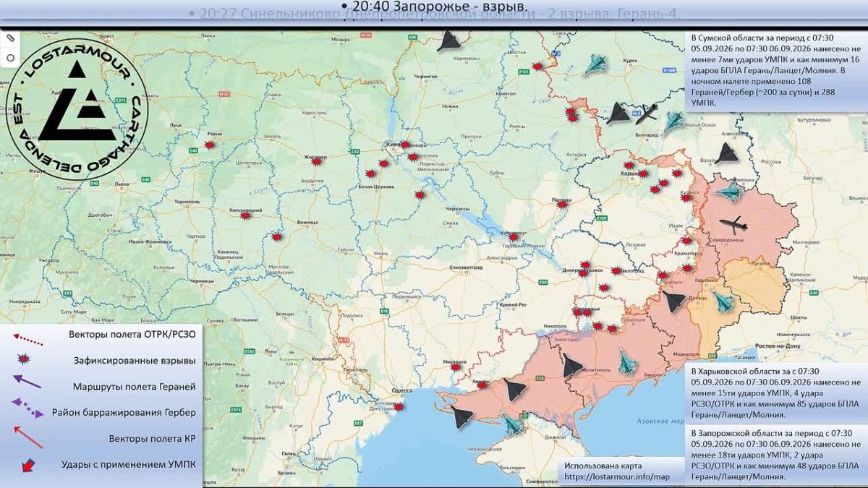868x488 pixels.
Task: Click the '20:40 Запорожье - взрыв' ticker headline
Action: tap(434, 7)
